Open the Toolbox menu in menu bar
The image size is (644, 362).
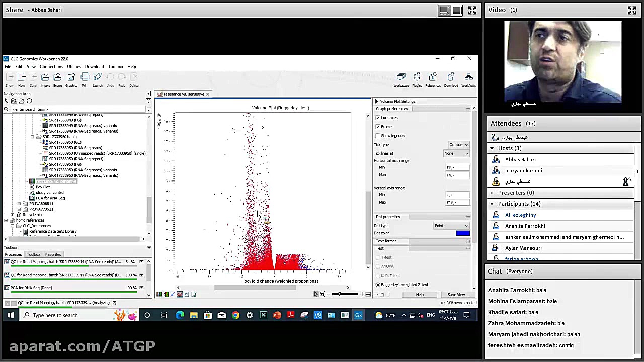coord(115,67)
